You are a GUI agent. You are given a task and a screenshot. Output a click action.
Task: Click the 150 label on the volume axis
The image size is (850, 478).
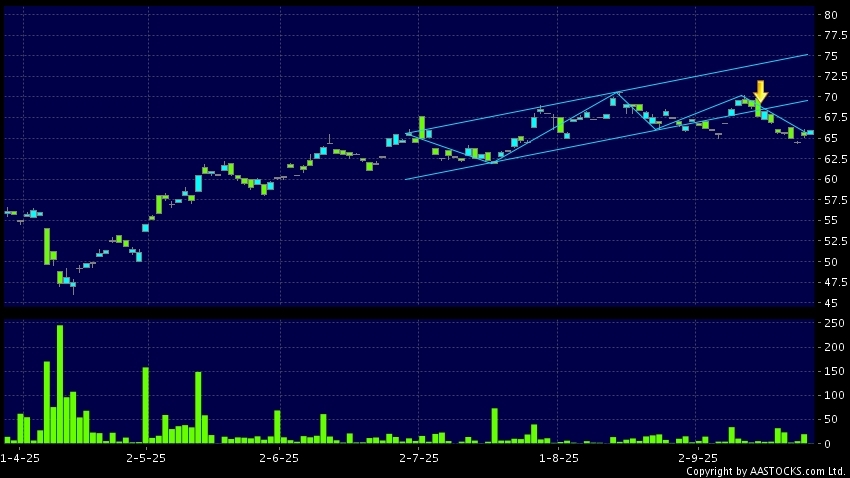(x=834, y=371)
